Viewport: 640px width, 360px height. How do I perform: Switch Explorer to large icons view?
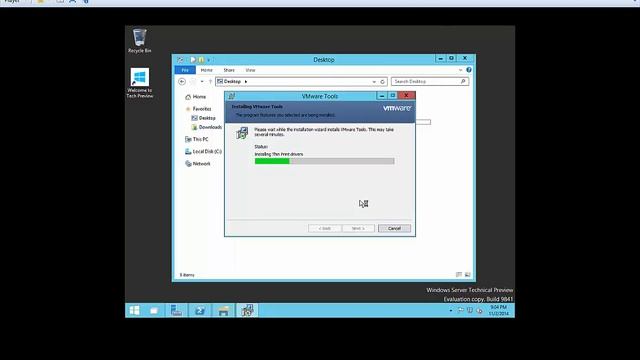467,275
